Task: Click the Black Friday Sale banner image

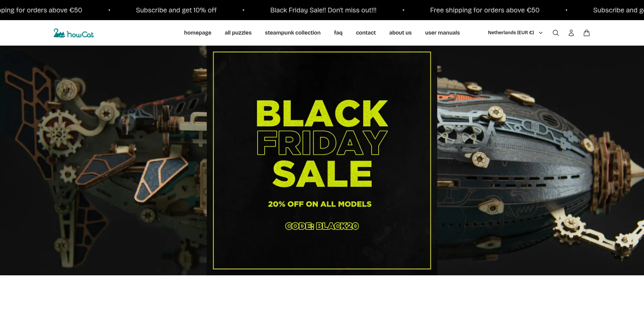Action: (x=322, y=160)
